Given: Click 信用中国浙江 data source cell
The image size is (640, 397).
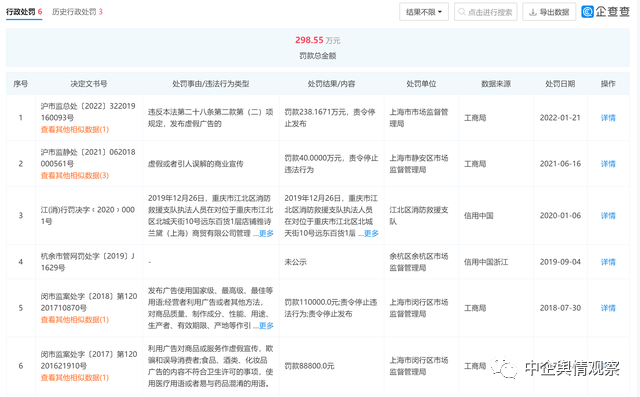Looking at the screenshot, I should 486,262.
